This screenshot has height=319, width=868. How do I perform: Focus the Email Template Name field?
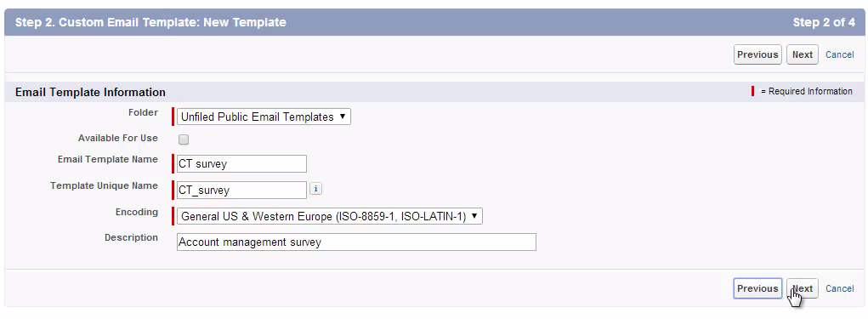point(241,164)
